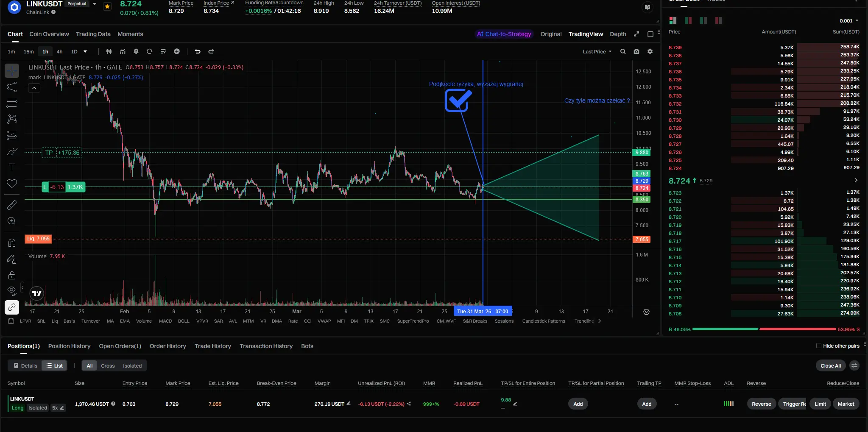Viewport: 868px width, 432px height.
Task: Click the plus circle compare icon
Action: coord(177,51)
